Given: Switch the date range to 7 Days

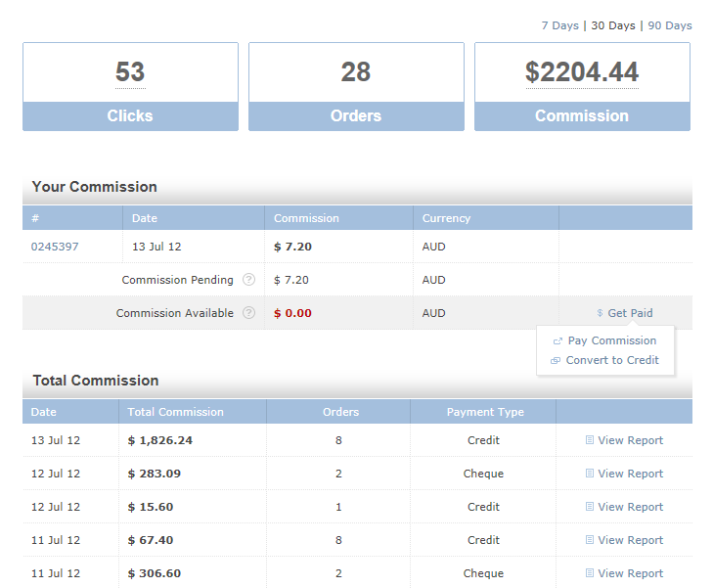Looking at the screenshot, I should click(559, 25).
